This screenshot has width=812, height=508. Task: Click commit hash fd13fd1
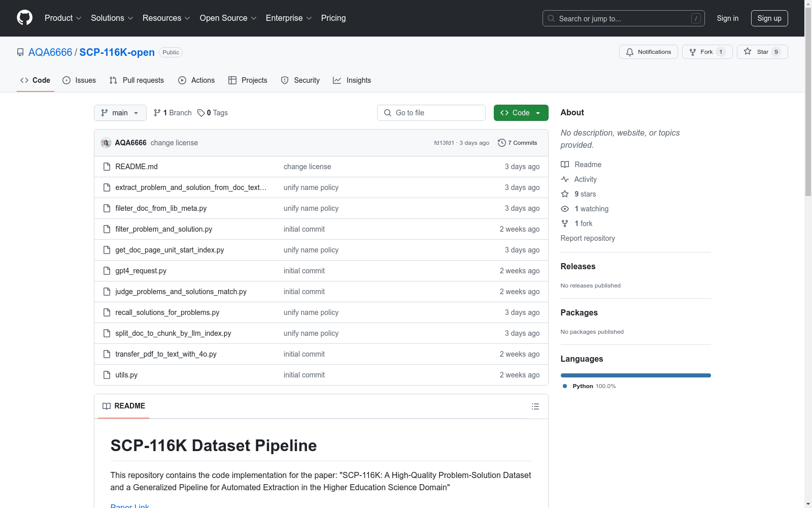pos(444,143)
